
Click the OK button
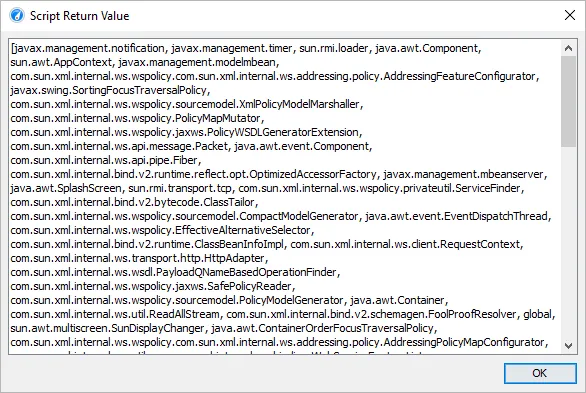click(540, 373)
